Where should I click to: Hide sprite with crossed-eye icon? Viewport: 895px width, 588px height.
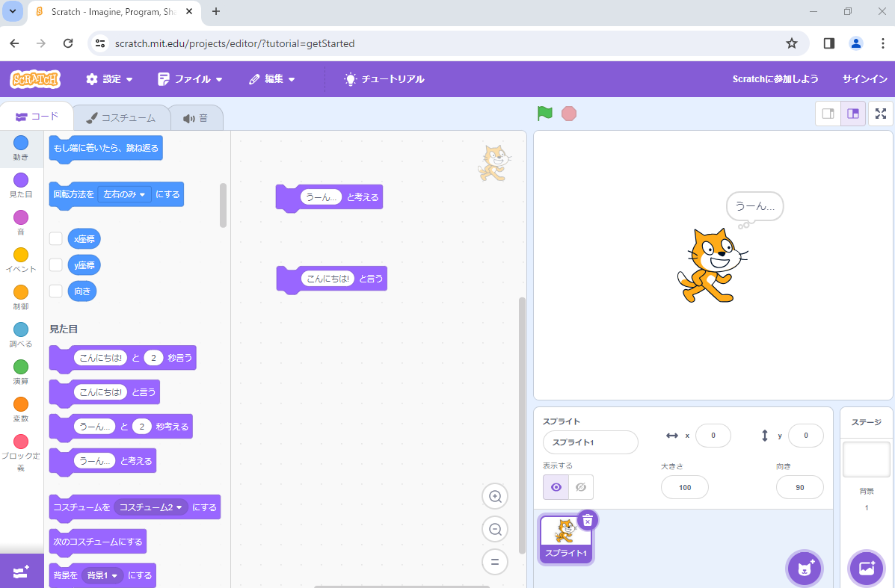tap(581, 487)
